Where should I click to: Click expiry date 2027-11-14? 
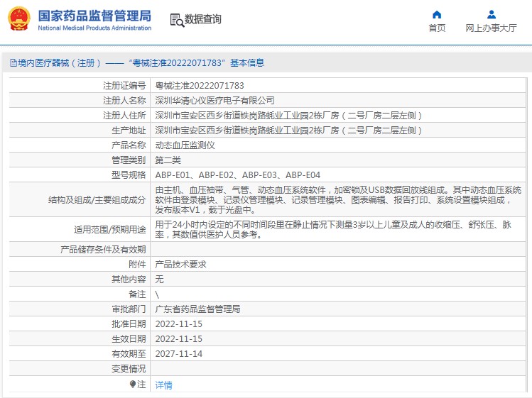[x=178, y=354]
